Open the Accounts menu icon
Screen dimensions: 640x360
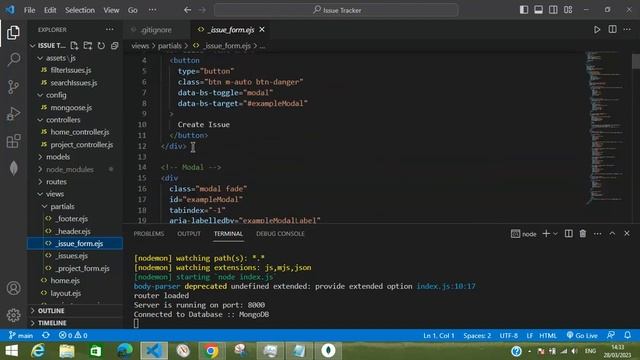coord(13,288)
